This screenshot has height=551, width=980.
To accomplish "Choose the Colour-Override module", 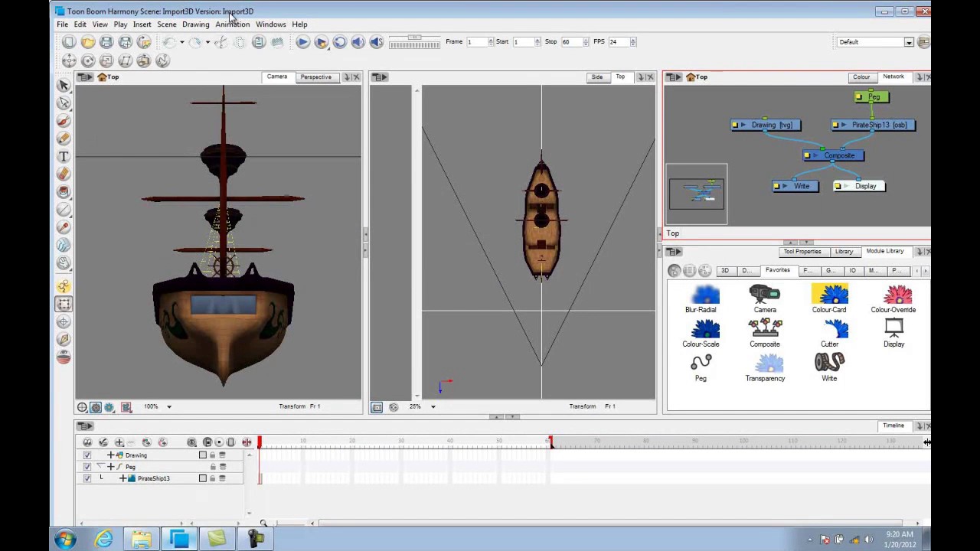I will 893,299.
